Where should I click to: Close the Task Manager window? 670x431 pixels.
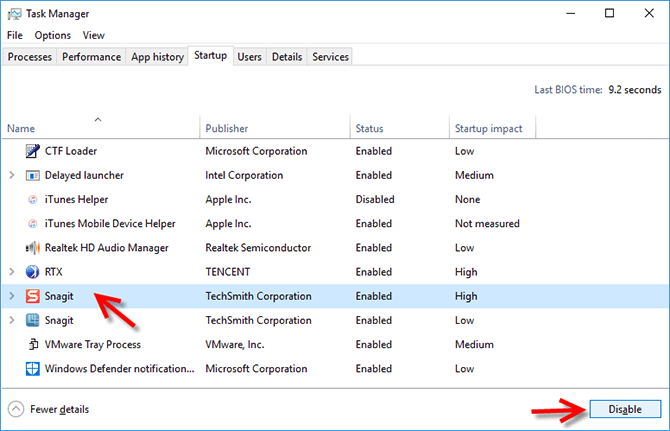(x=649, y=13)
